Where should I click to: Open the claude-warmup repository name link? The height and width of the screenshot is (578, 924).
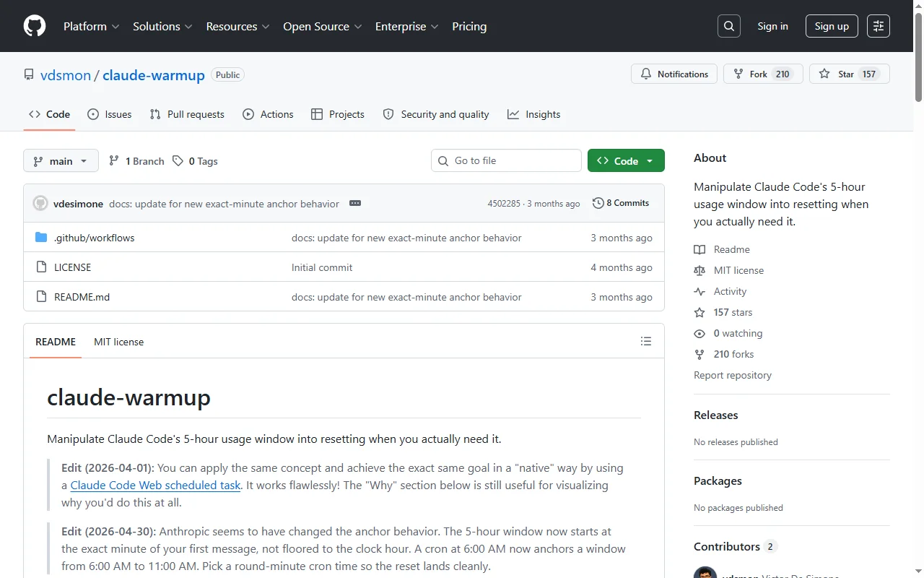154,75
